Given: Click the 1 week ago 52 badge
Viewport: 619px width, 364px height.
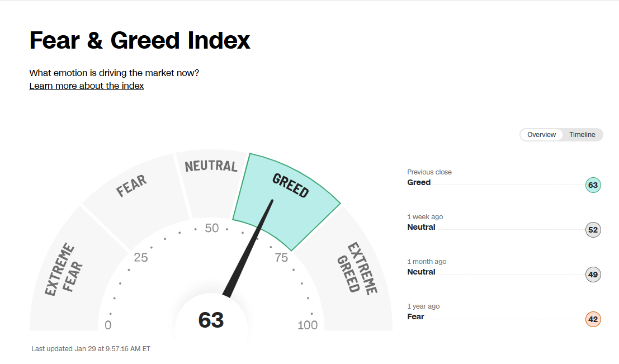Looking at the screenshot, I should point(593,230).
